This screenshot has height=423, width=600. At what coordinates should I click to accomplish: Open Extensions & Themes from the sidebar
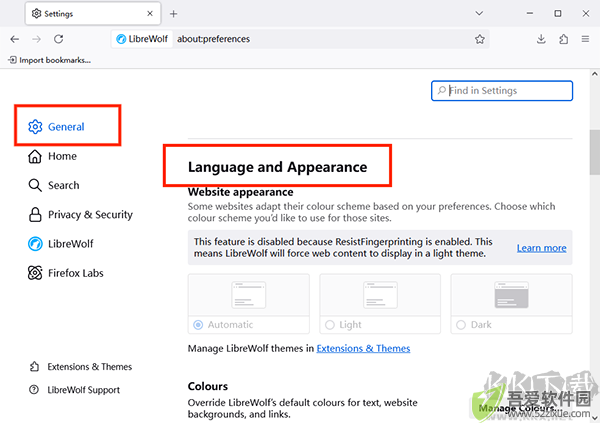click(x=80, y=367)
